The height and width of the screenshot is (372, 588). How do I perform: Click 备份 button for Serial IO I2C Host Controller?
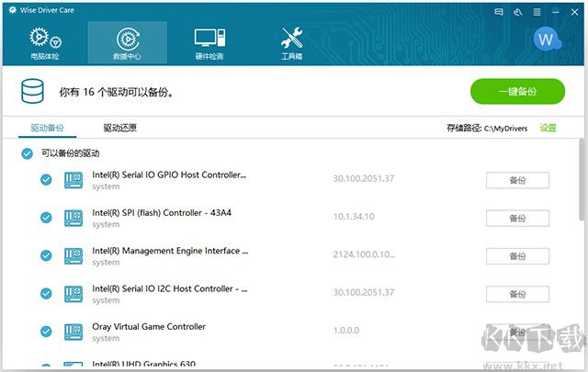[517, 294]
